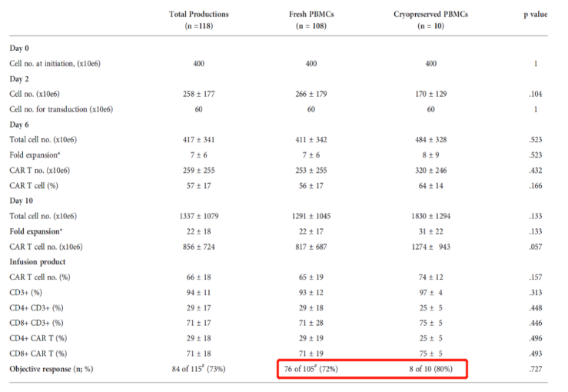Click the '1337 ± 1079' total cell value

(x=198, y=216)
